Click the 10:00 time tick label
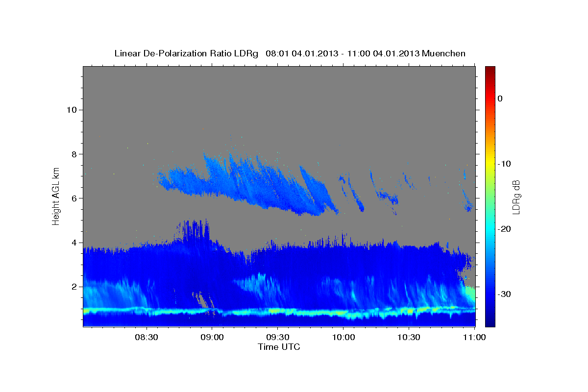Screen dimensions: 588x392 [x=343, y=337]
